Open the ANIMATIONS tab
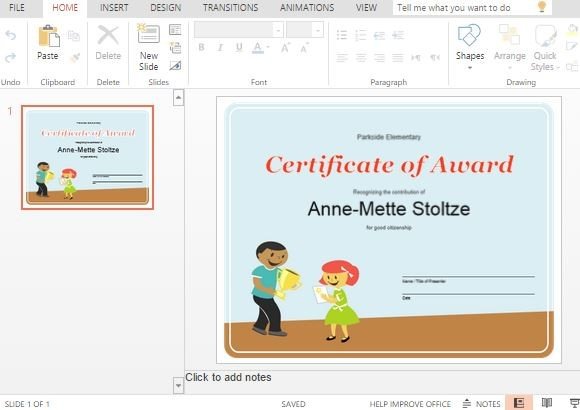This screenshot has width=580, height=410. click(307, 8)
